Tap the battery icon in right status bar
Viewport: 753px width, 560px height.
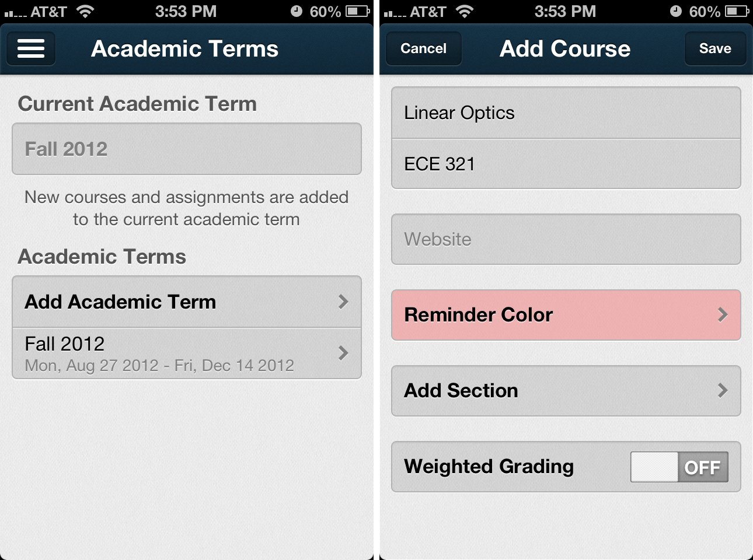click(x=737, y=11)
